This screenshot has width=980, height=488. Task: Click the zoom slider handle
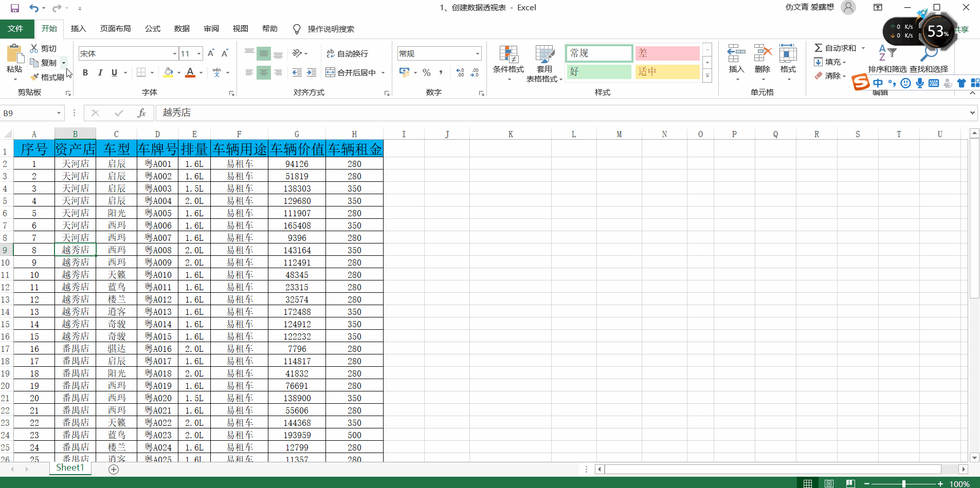click(x=903, y=483)
